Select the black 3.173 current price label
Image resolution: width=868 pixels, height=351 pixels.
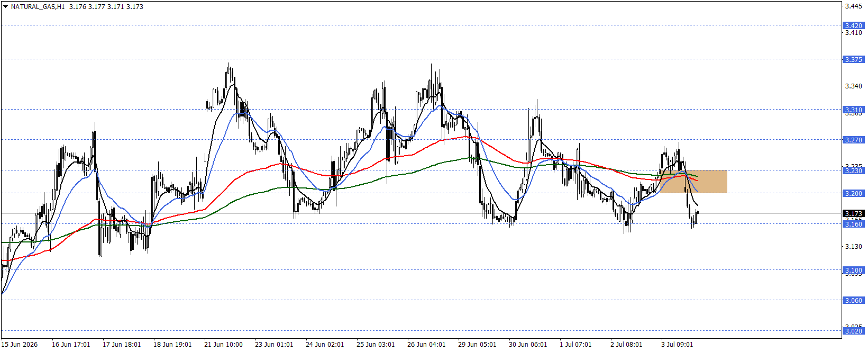[x=853, y=214]
